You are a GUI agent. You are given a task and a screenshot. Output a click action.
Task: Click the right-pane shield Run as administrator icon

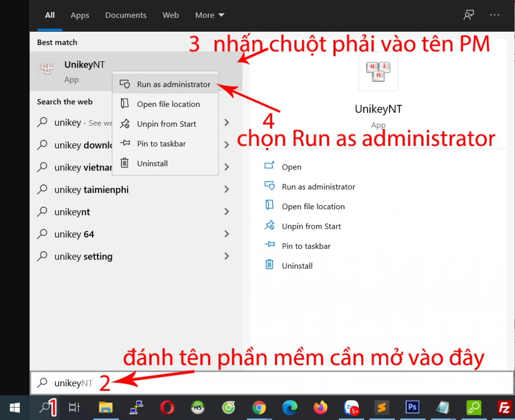pyautogui.click(x=270, y=186)
